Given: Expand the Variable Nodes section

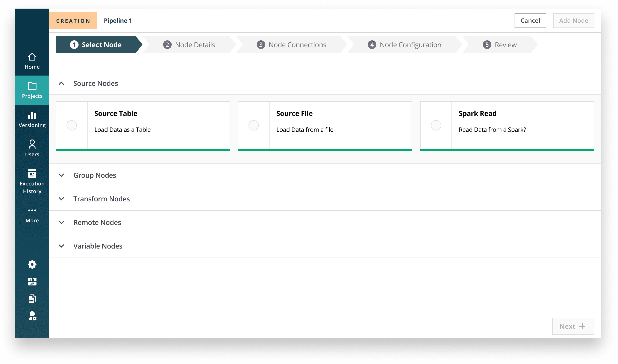Looking at the screenshot, I should pos(61,246).
